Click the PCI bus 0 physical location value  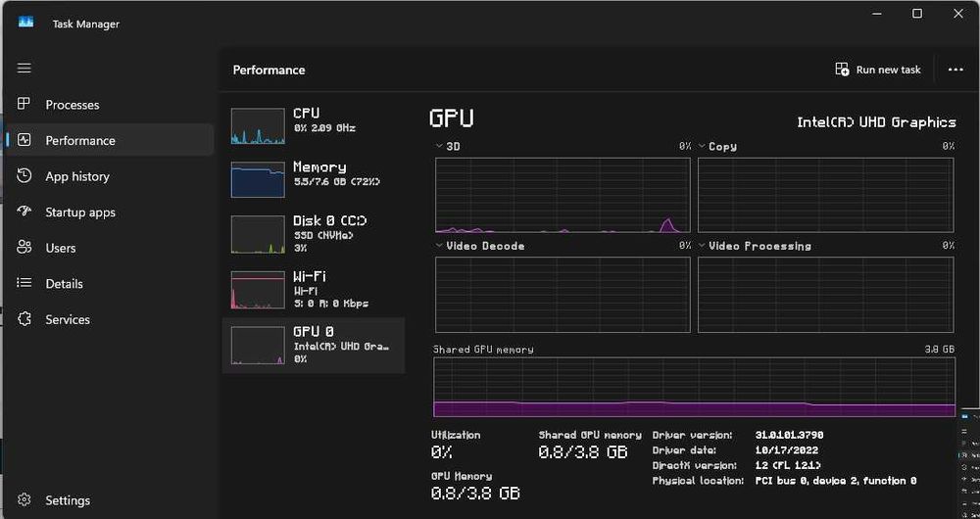836,480
